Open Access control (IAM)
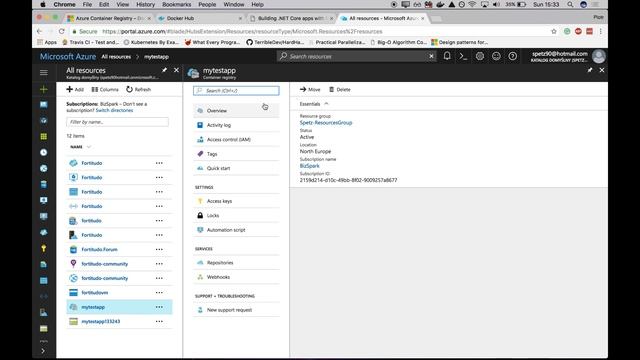 pyautogui.click(x=236, y=140)
